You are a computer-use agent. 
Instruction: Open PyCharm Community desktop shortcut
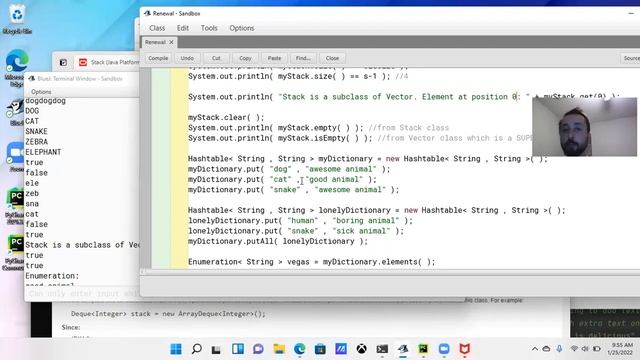15,252
